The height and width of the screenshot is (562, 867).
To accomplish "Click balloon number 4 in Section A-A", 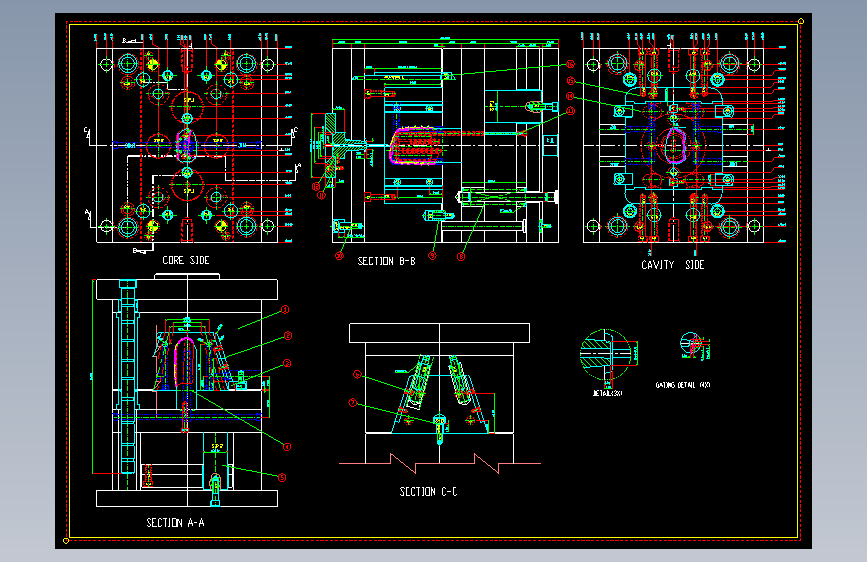I will pyautogui.click(x=287, y=446).
